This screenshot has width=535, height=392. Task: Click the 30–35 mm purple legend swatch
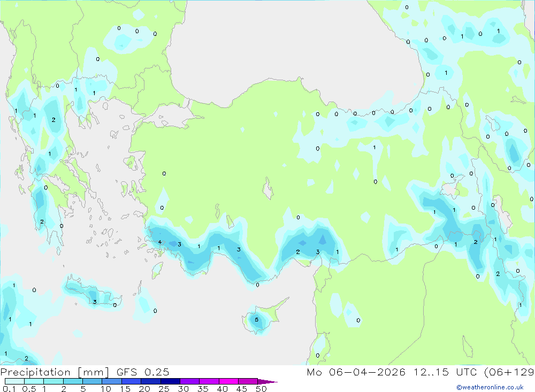point(190,381)
